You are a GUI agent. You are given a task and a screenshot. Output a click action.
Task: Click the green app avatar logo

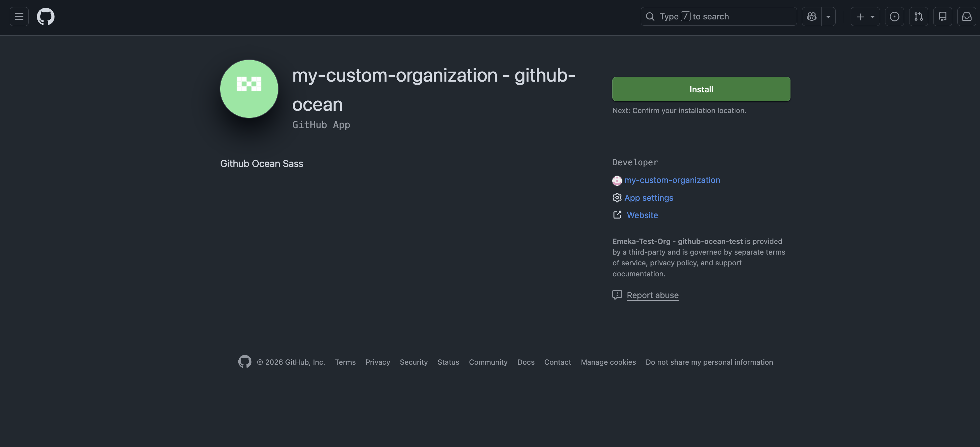249,89
